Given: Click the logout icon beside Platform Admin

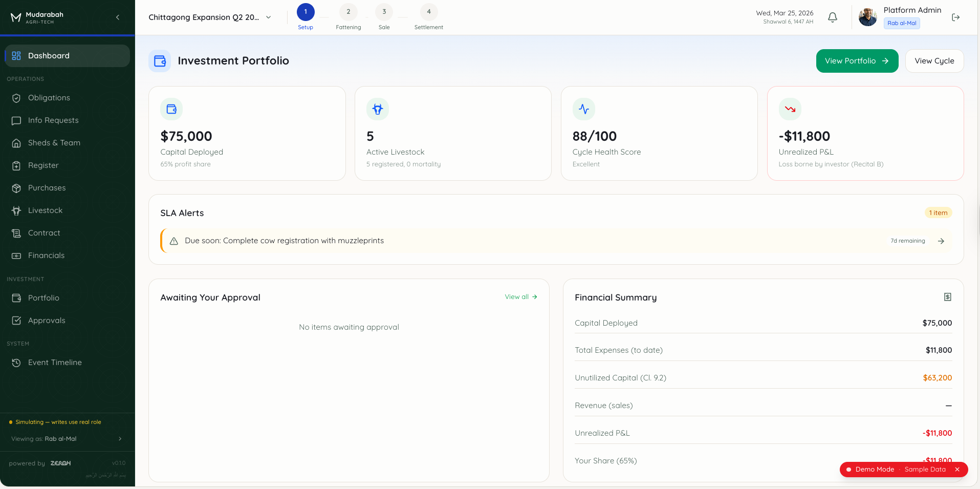Looking at the screenshot, I should click(x=955, y=17).
